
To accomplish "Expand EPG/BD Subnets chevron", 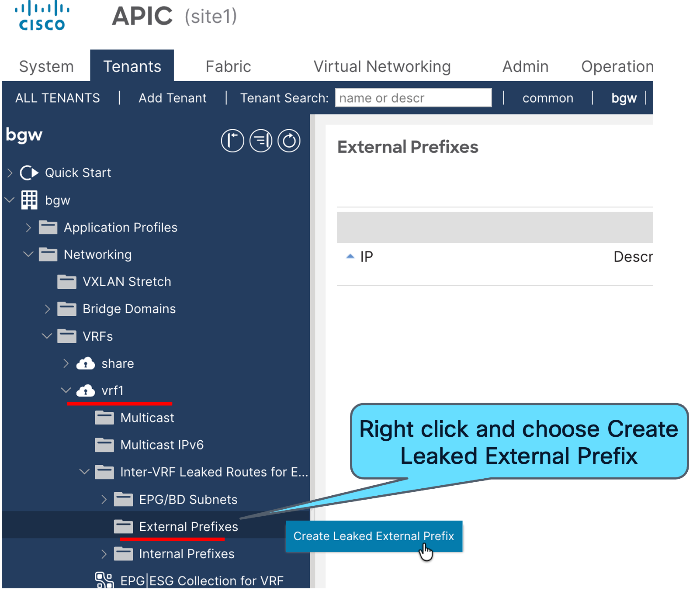I will pyautogui.click(x=104, y=499).
